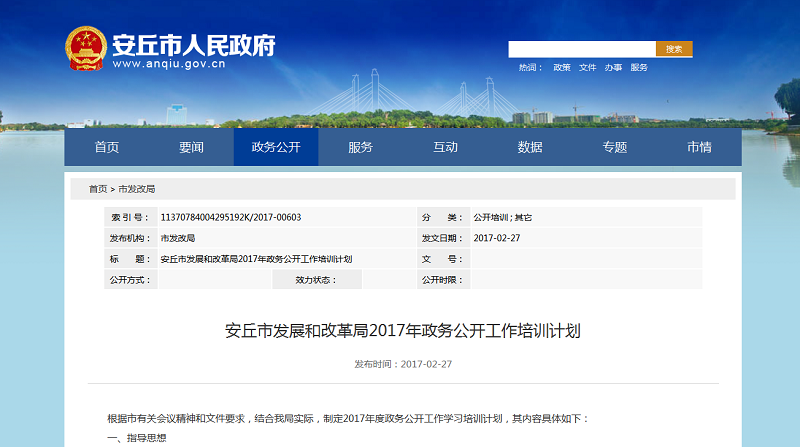The height and width of the screenshot is (447, 800).
Task: Click the 效力状态 label
Action: 316,280
